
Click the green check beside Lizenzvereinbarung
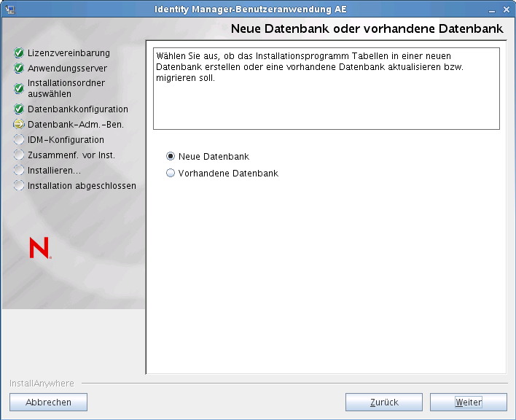click(19, 52)
